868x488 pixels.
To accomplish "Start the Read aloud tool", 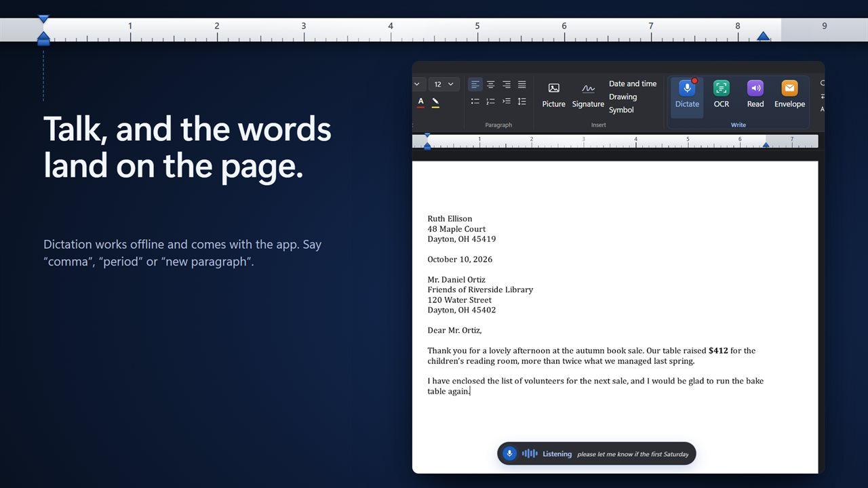I will tap(755, 94).
